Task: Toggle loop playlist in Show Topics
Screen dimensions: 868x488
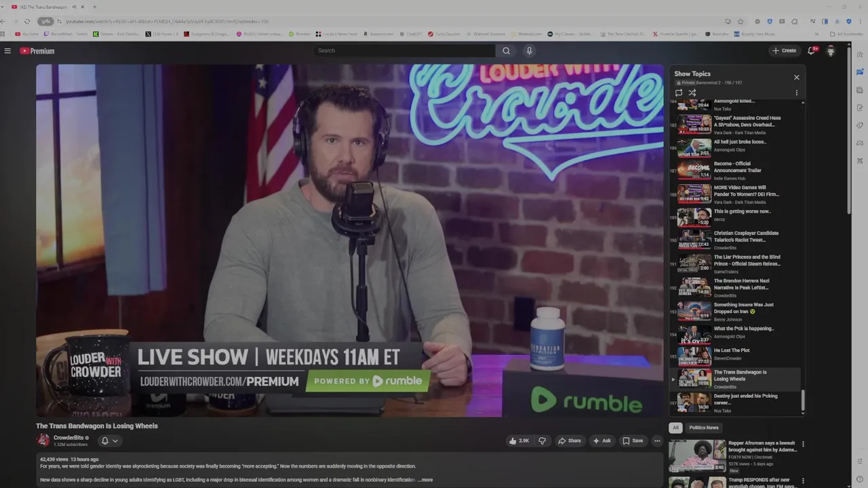Action: [x=679, y=93]
